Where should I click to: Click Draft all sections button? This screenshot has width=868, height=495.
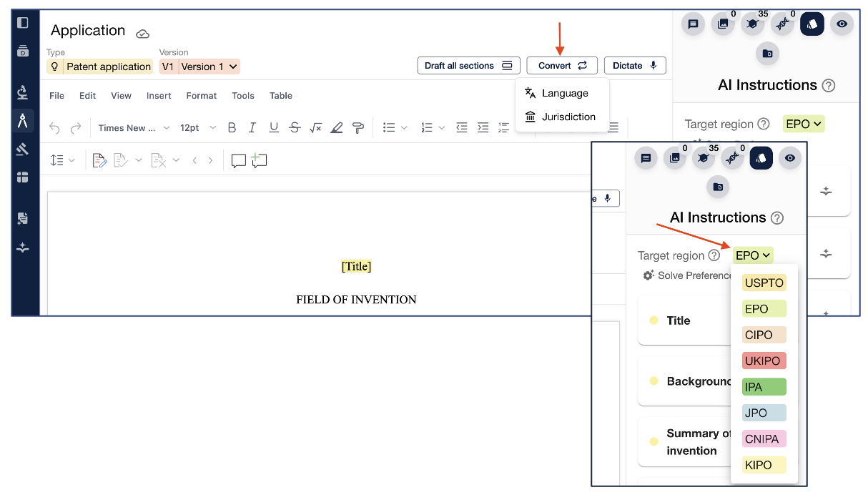[x=468, y=65]
